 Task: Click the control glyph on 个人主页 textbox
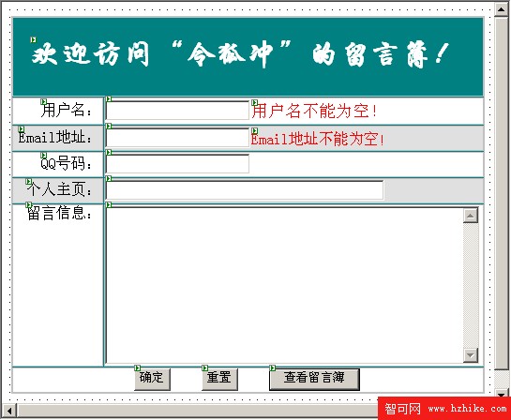tap(109, 178)
